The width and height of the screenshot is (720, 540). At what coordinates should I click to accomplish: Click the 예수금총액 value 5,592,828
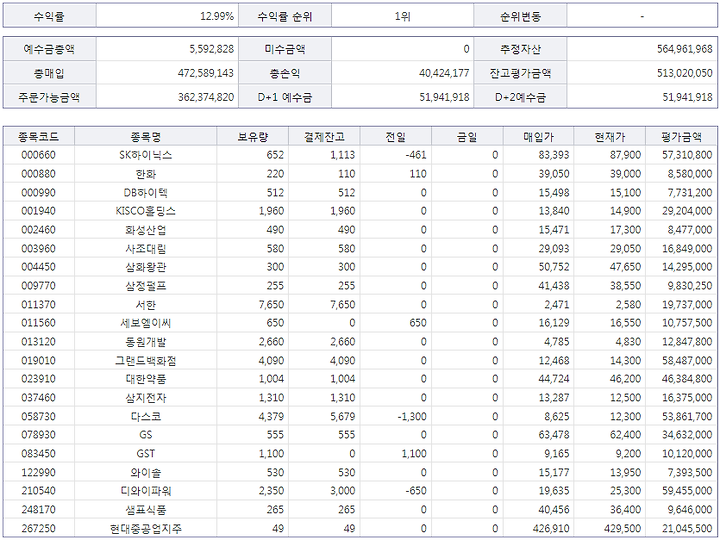[211, 49]
